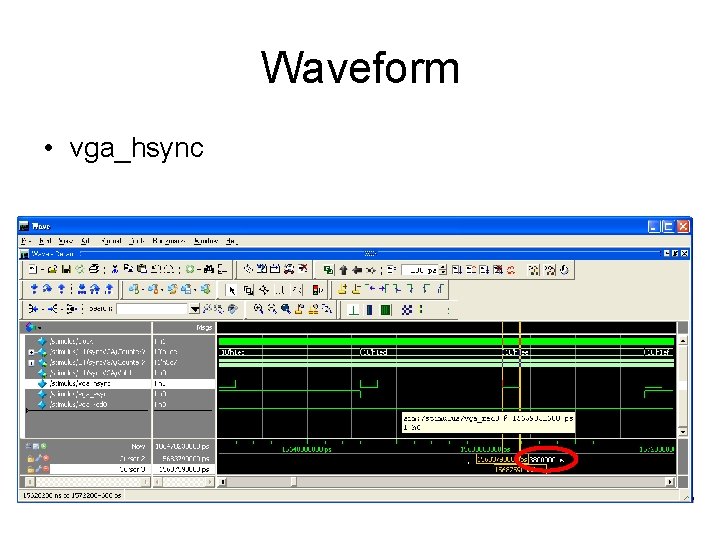Click the blue checkered grid icon

pos(407,310)
